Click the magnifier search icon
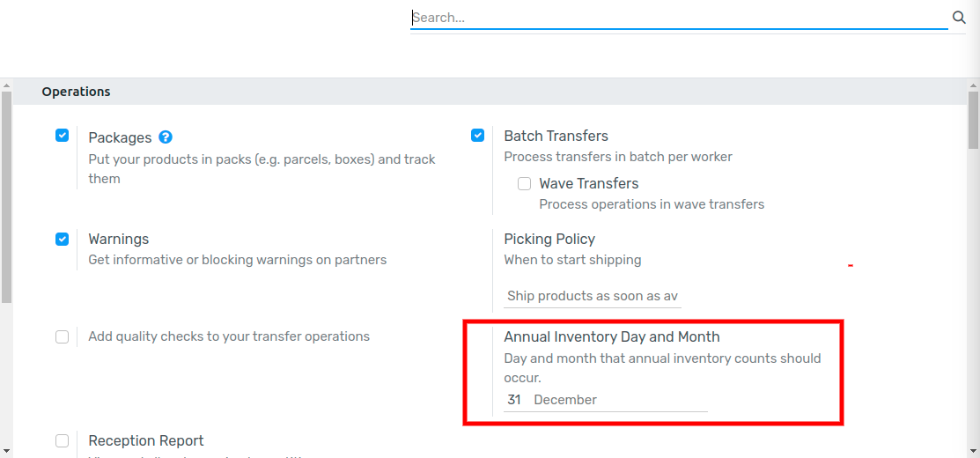 click(x=959, y=18)
